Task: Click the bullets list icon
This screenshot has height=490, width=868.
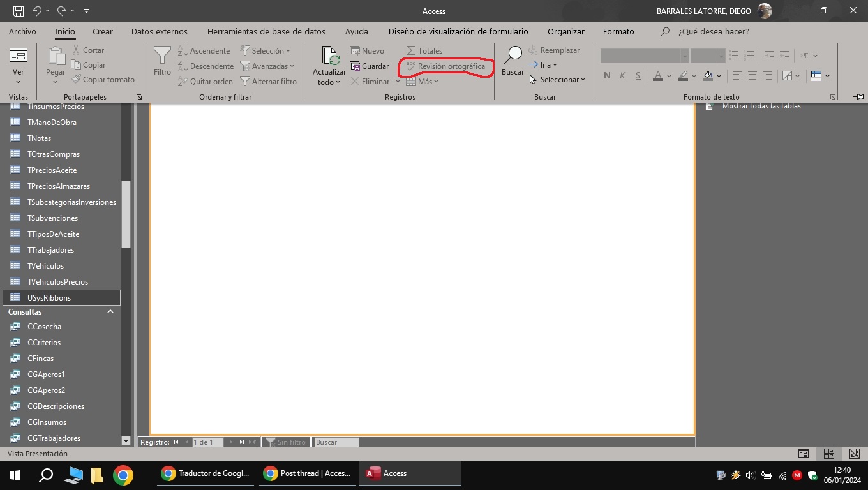Action: pyautogui.click(x=734, y=56)
